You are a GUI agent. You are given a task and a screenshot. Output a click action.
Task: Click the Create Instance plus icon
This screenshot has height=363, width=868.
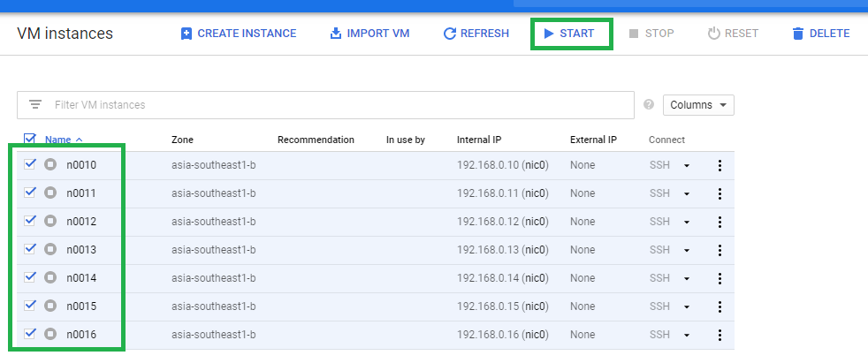[187, 34]
